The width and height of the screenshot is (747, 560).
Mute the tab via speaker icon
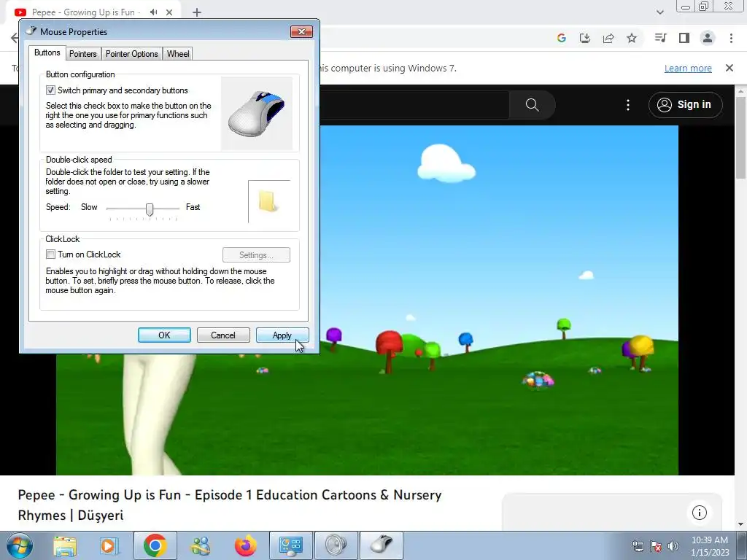(x=153, y=12)
